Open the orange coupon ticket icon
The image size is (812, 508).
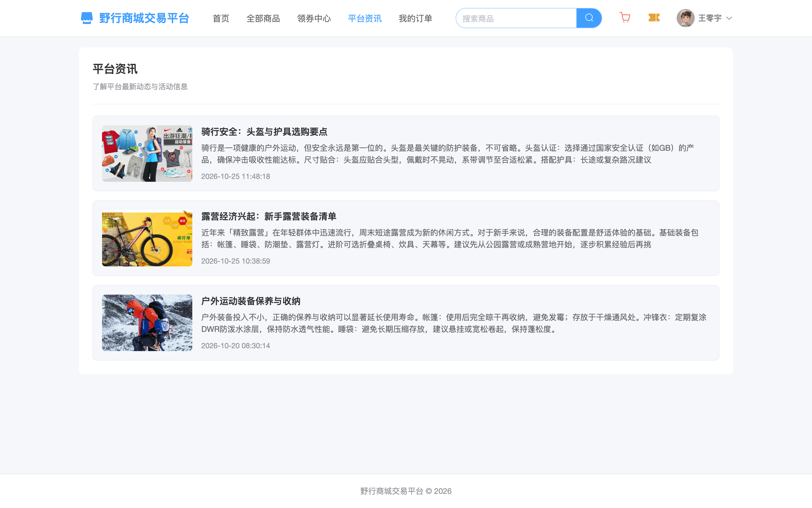click(x=654, y=17)
